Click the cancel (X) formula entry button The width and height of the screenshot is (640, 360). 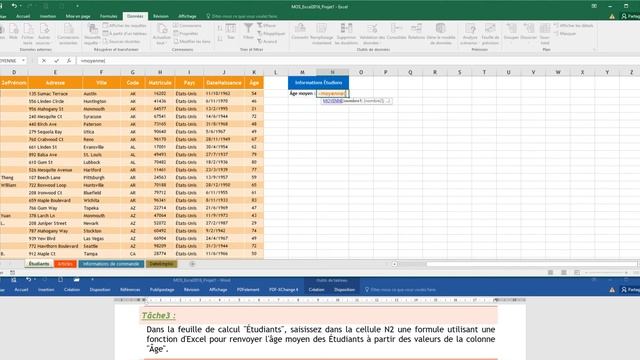pyautogui.click(x=44, y=60)
